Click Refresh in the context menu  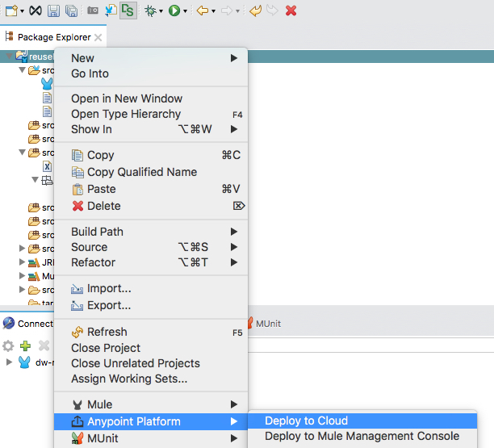pyautogui.click(x=107, y=332)
